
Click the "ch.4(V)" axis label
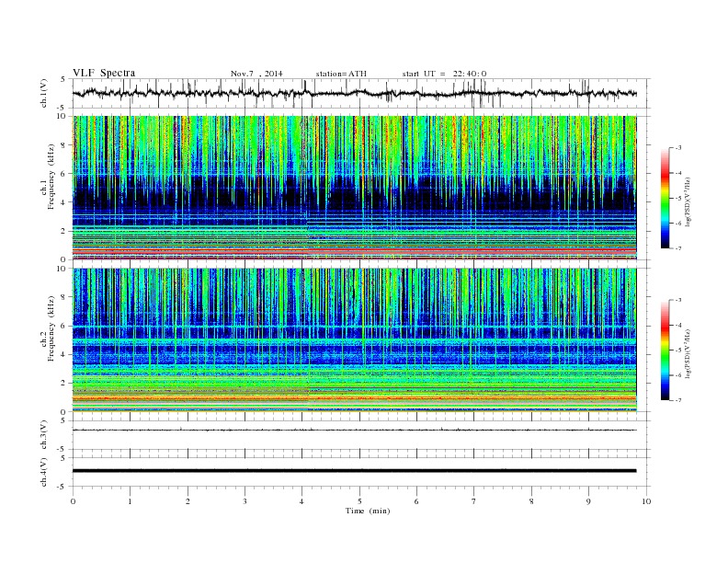point(44,473)
